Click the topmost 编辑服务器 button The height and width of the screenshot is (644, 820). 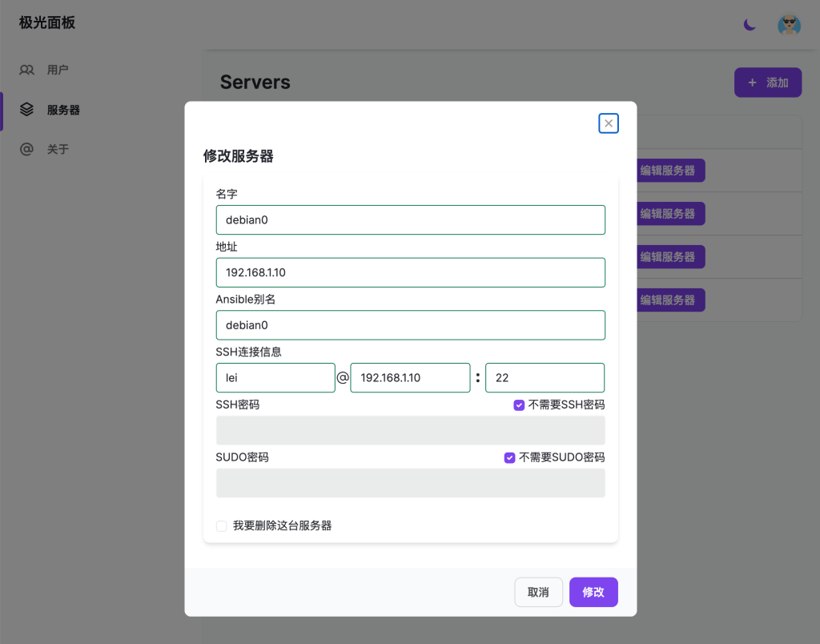click(x=670, y=170)
